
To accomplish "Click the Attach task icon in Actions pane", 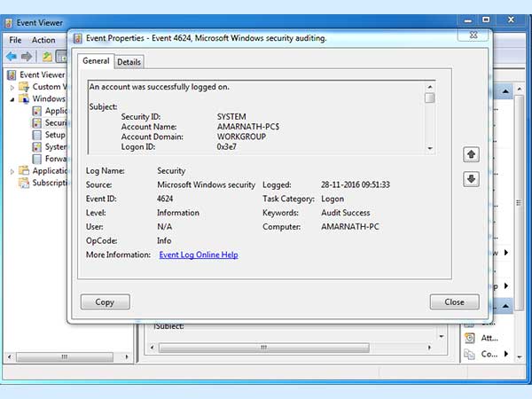I will (470, 337).
